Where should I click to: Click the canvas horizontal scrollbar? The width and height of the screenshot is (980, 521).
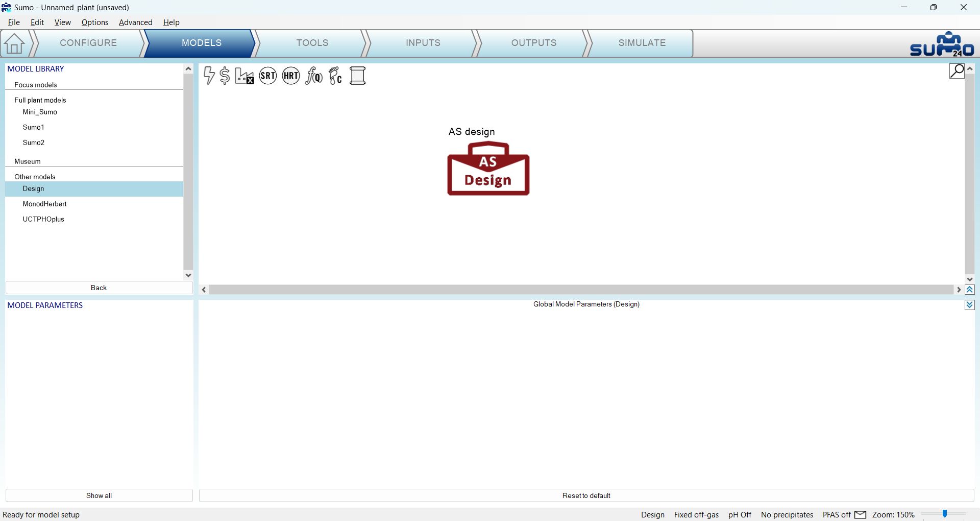[581, 290]
